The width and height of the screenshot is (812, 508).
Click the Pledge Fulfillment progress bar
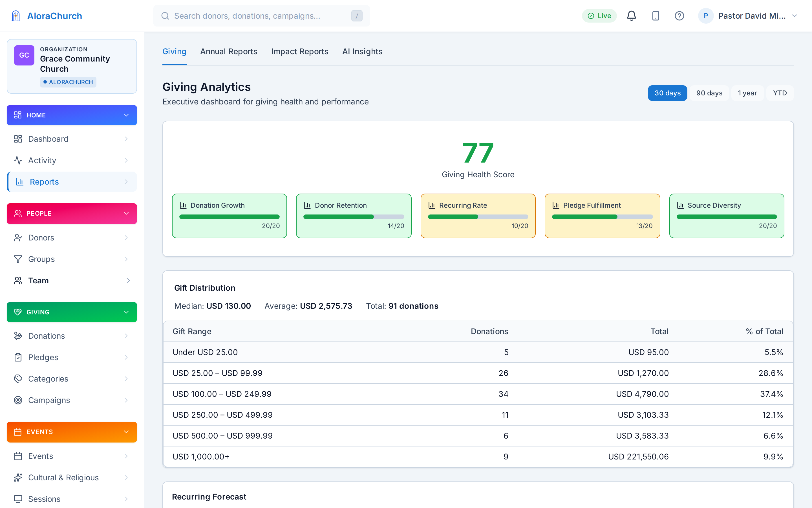coord(602,217)
